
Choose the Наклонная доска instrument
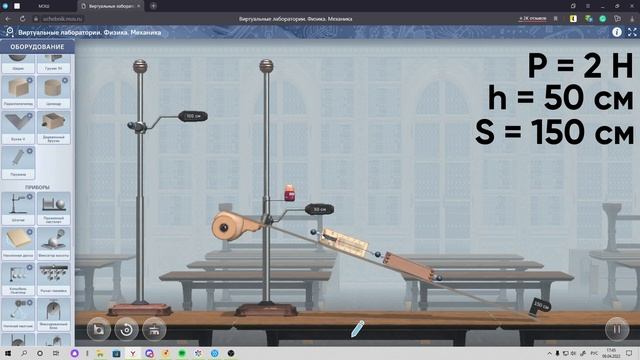(x=18, y=243)
